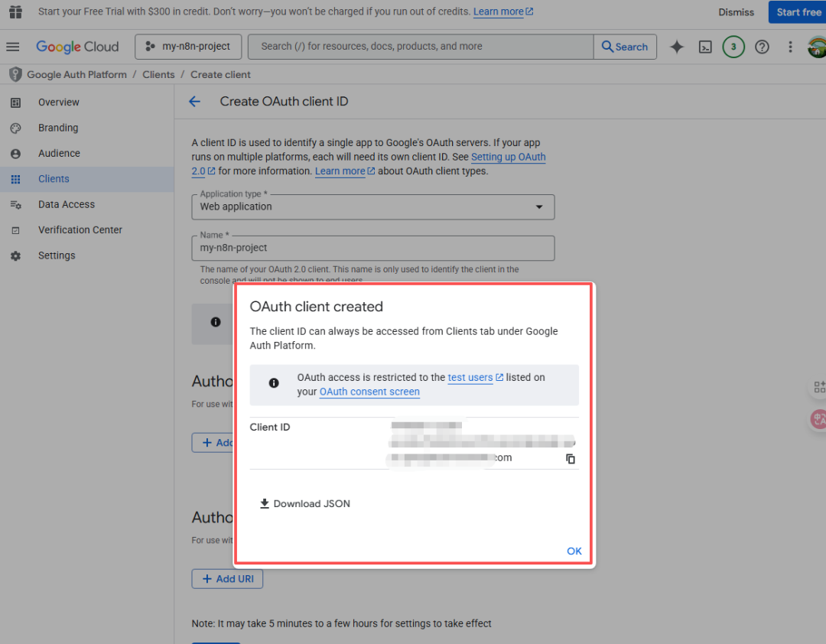Click the back arrow beside Create OAuth client ID
The width and height of the screenshot is (826, 644).
pyautogui.click(x=194, y=102)
